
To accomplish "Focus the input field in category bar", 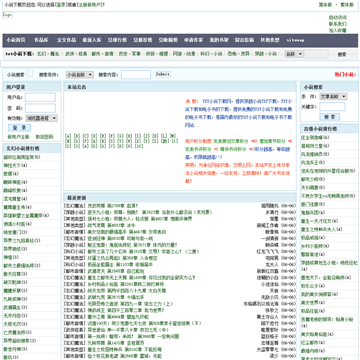I will click(316, 54).
